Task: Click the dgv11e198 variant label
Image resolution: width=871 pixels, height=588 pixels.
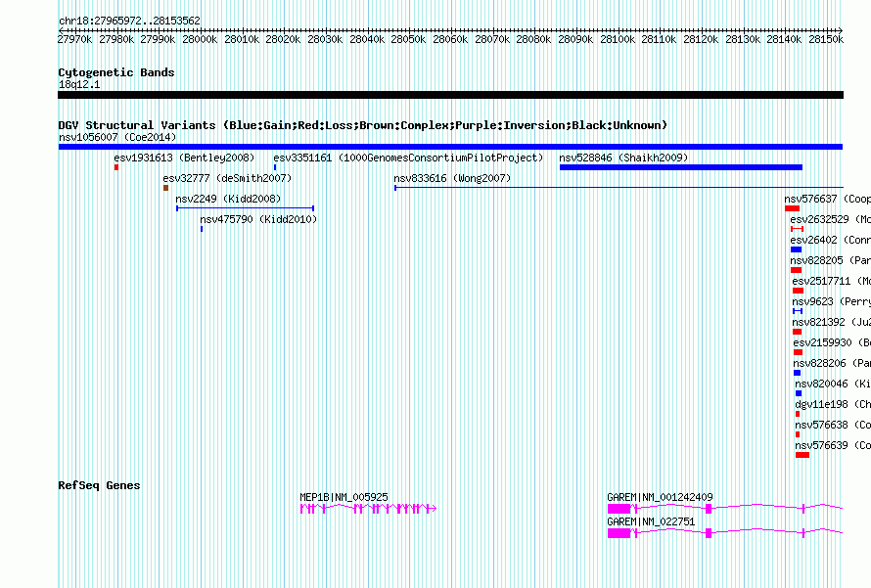Action: pos(833,404)
